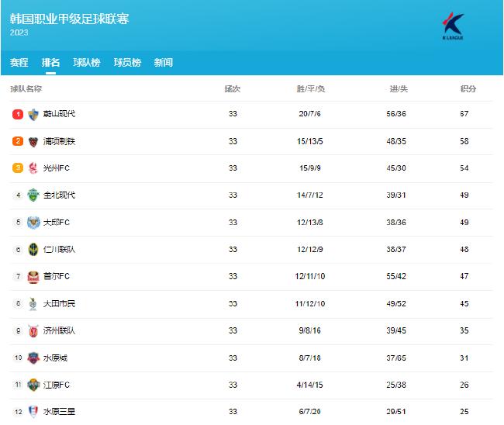This screenshot has height=425, width=504.
Task: Click goals 56/36 for 蔚山现代
Action: 396,114
